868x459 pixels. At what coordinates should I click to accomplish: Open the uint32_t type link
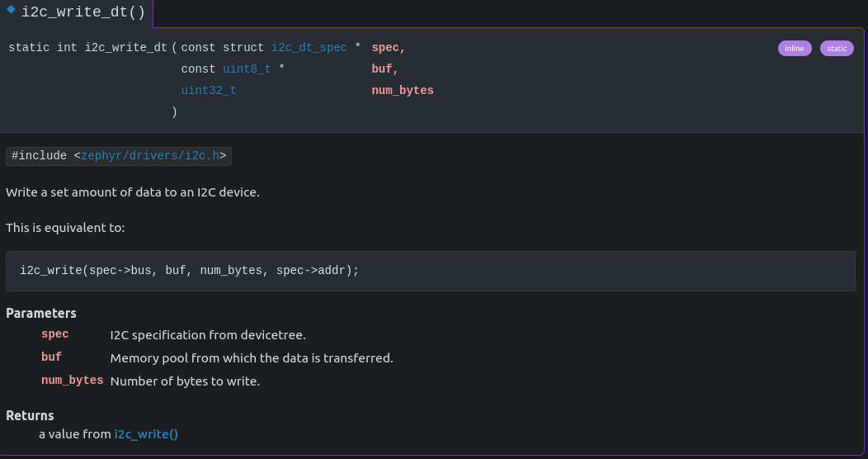(209, 91)
